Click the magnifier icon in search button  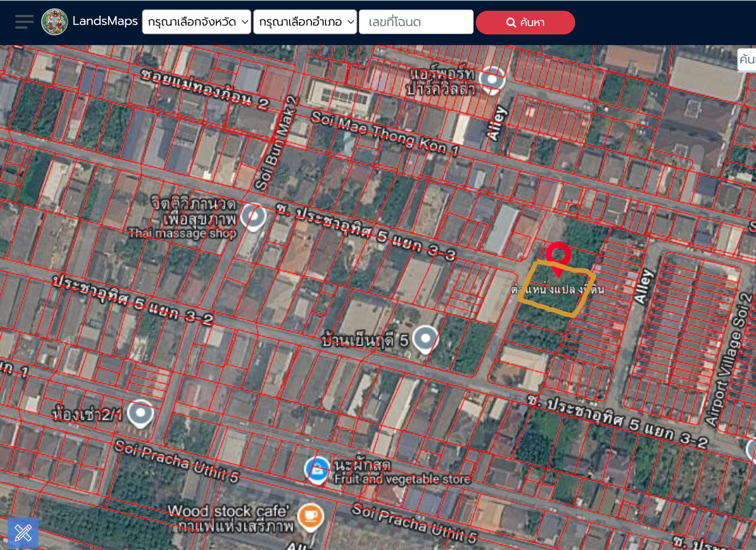click(511, 23)
